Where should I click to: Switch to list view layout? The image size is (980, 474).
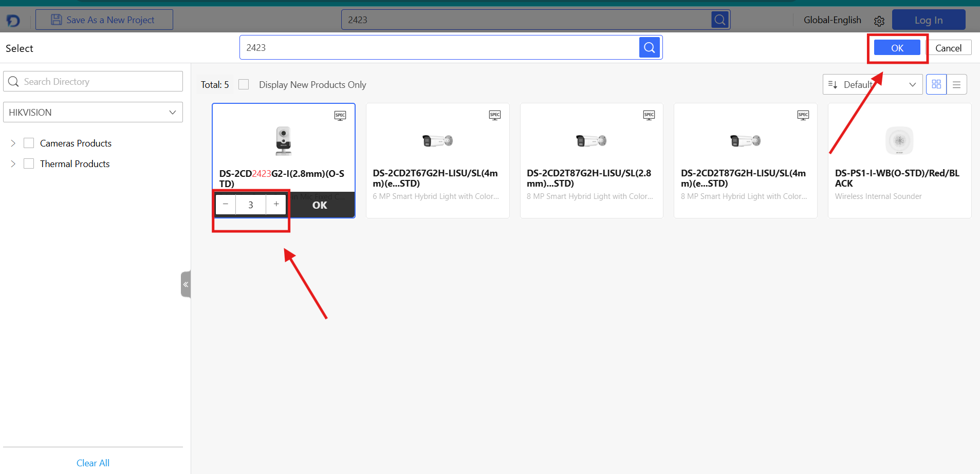tap(956, 84)
